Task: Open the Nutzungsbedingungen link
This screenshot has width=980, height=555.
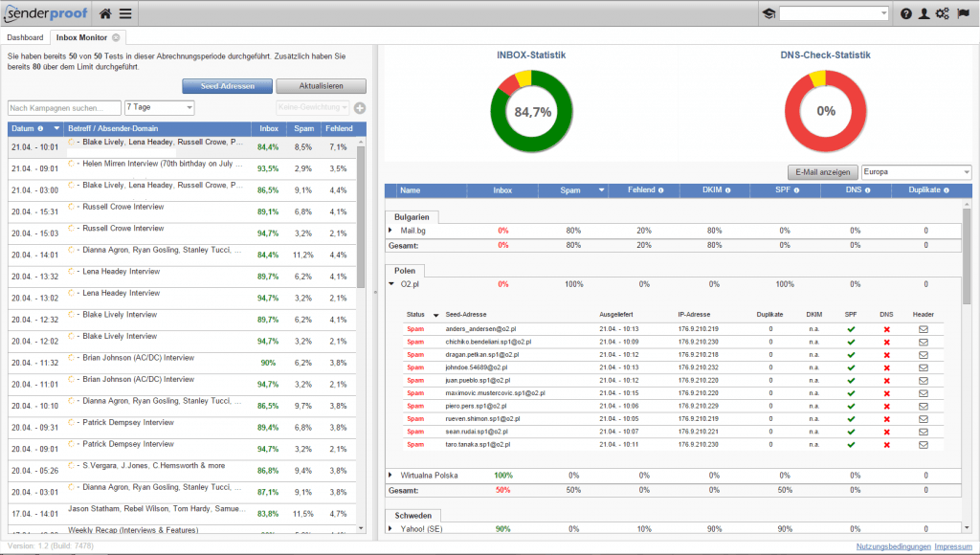Action: pos(893,547)
